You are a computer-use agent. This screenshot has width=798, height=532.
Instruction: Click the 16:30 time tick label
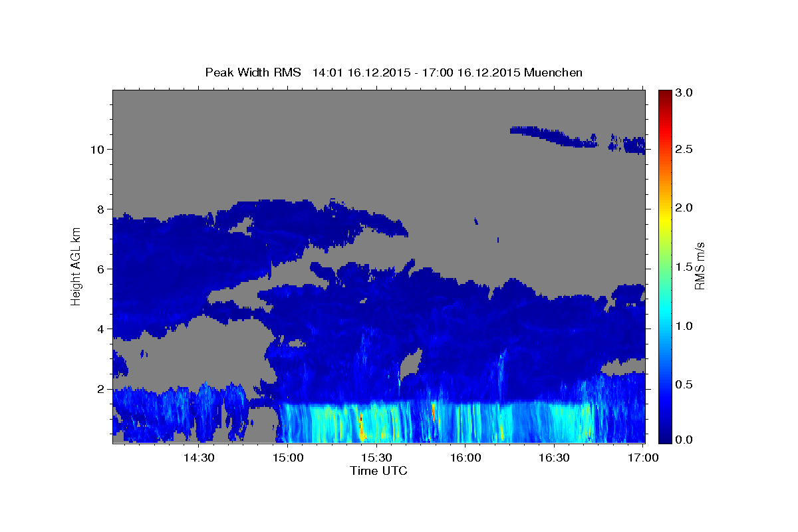point(555,458)
